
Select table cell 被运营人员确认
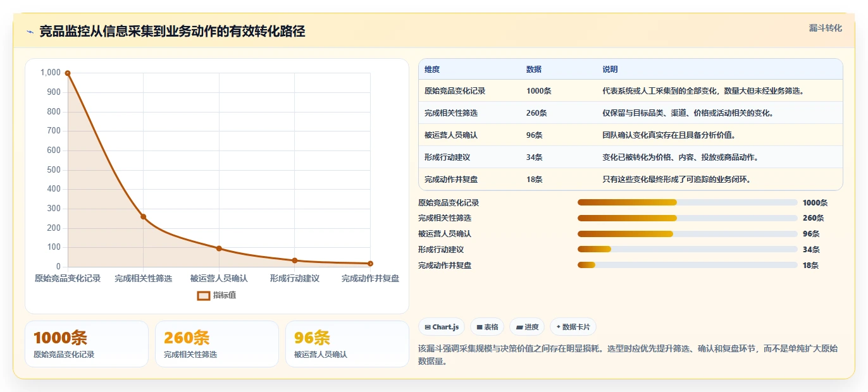point(451,135)
